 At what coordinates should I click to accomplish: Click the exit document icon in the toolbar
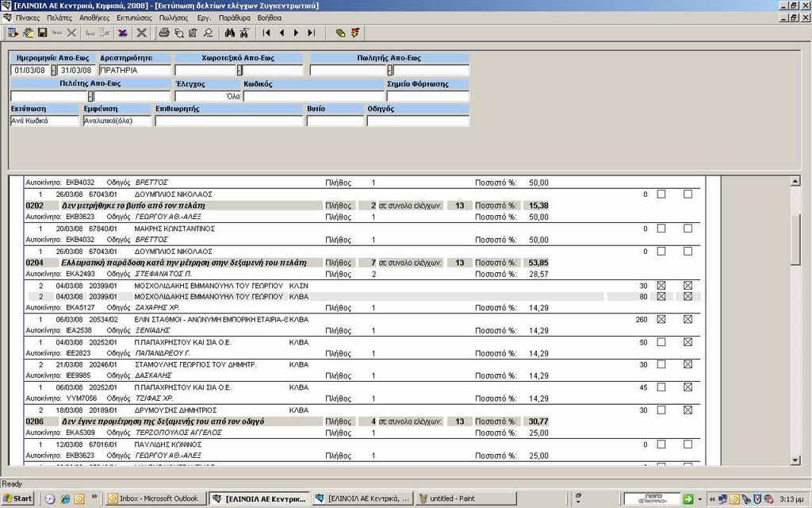tap(13, 33)
